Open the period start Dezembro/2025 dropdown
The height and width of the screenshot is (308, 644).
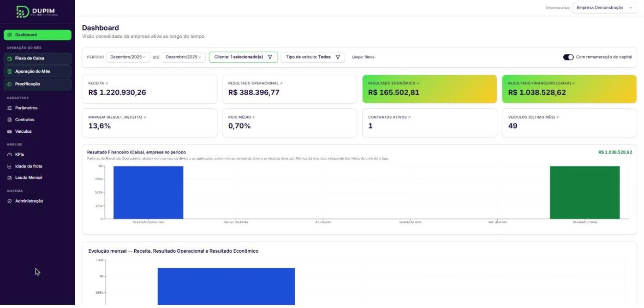(x=128, y=57)
